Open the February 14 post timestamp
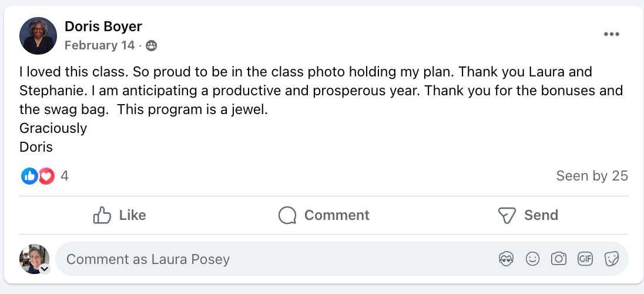Screen dimensions: 644x294 99,45
